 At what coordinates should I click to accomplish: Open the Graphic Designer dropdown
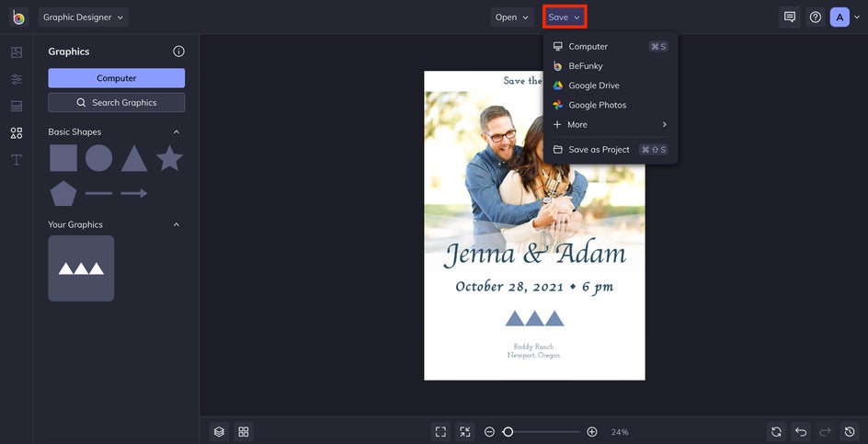click(x=83, y=17)
